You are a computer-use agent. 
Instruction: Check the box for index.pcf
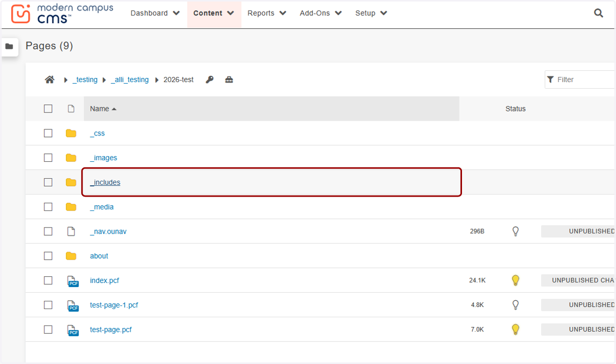click(x=48, y=280)
